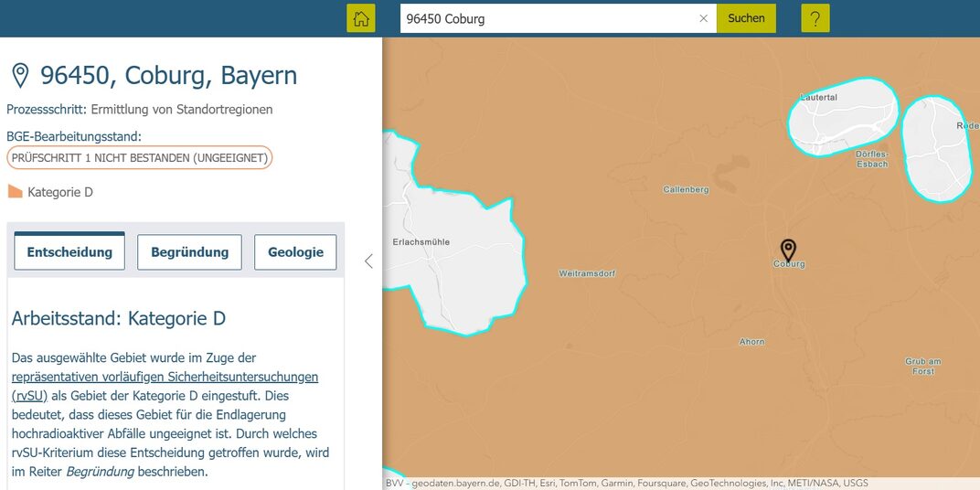
Task: Click the Prüfschritt 1 nicht bestanden status badge
Action: coord(139,157)
